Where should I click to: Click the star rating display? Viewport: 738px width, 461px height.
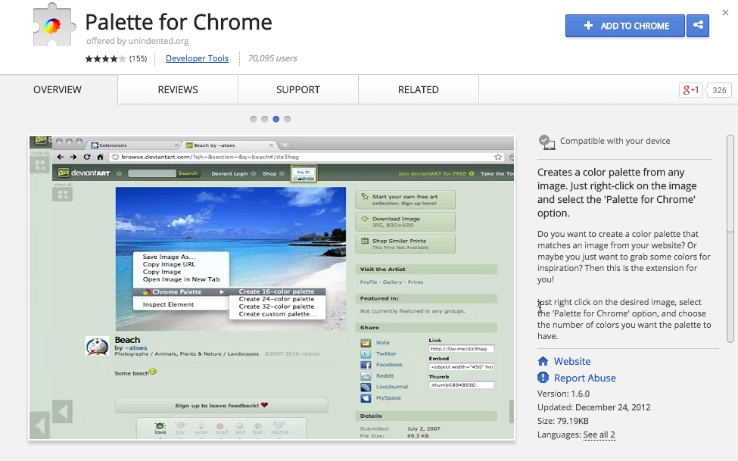[x=105, y=58]
